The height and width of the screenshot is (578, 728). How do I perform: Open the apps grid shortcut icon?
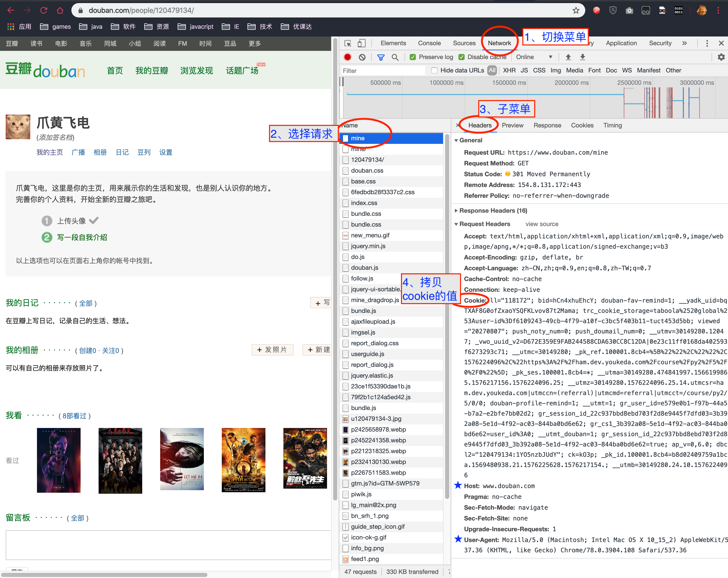(x=11, y=26)
